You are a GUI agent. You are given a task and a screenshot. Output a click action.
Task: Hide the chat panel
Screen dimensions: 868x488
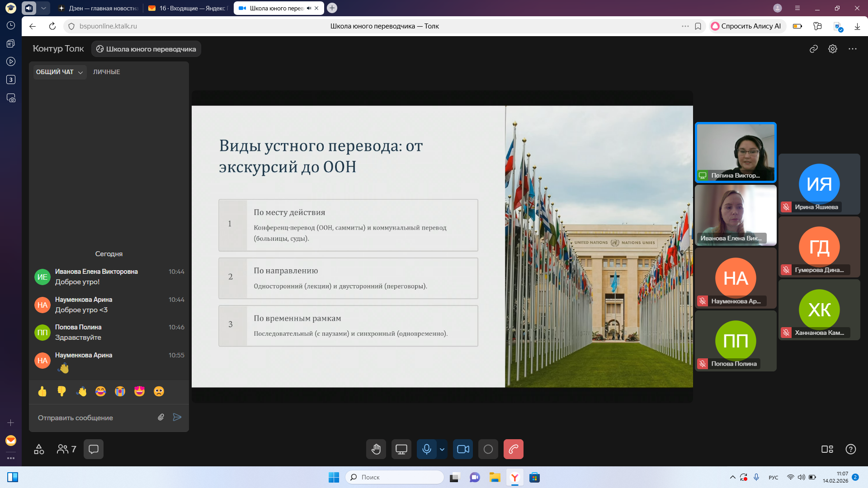pos(94,449)
